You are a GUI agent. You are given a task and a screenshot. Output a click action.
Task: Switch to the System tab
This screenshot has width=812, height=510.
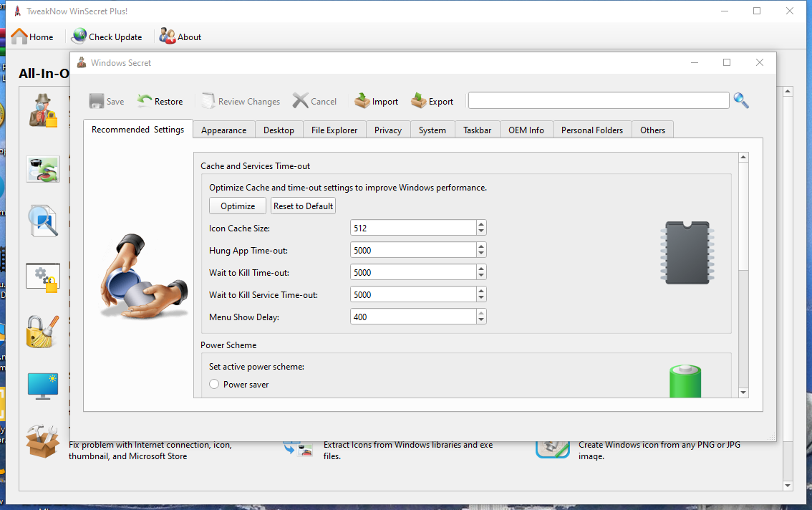432,130
